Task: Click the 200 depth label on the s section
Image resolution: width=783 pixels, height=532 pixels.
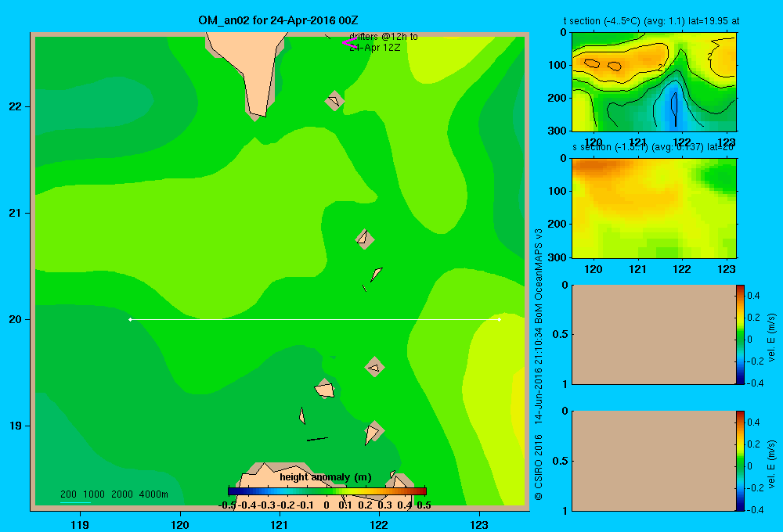Action: tap(559, 224)
